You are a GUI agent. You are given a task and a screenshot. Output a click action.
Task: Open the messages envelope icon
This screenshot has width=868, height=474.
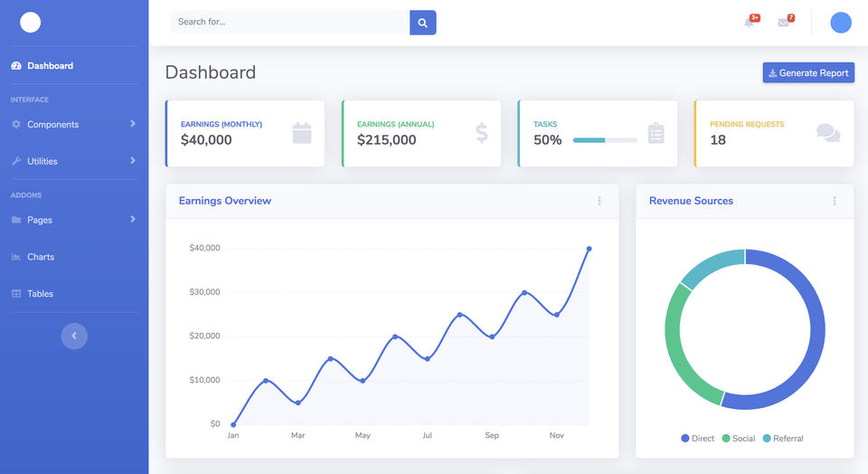(x=783, y=23)
